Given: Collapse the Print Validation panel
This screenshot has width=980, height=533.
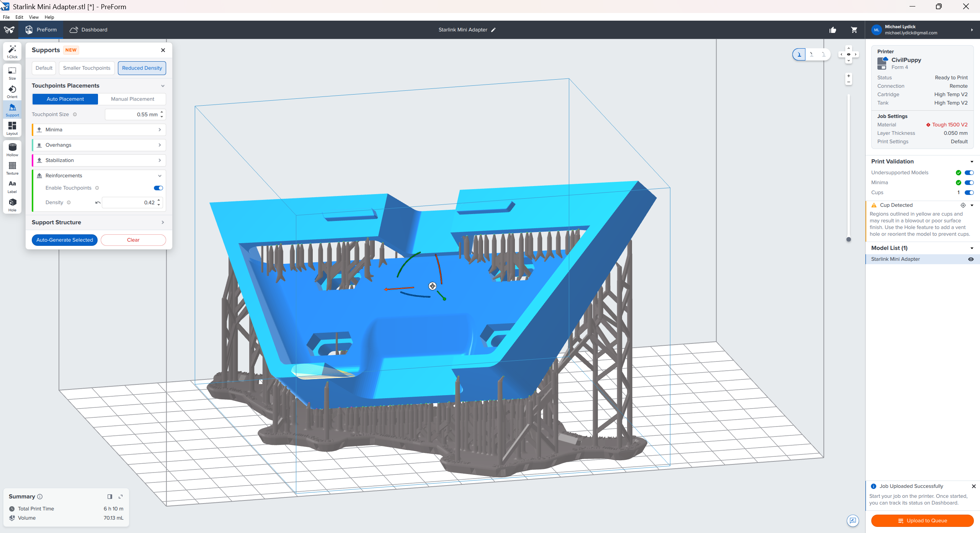Looking at the screenshot, I should coord(972,162).
